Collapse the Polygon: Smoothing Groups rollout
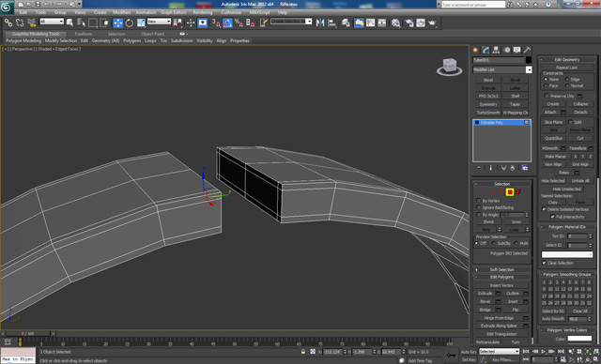 [x=567, y=275]
